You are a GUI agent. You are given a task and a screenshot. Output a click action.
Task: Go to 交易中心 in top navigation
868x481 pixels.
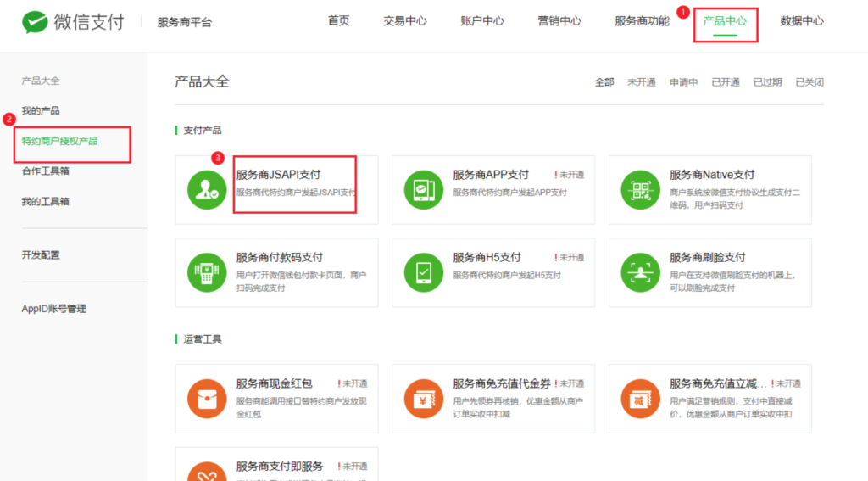click(x=405, y=21)
